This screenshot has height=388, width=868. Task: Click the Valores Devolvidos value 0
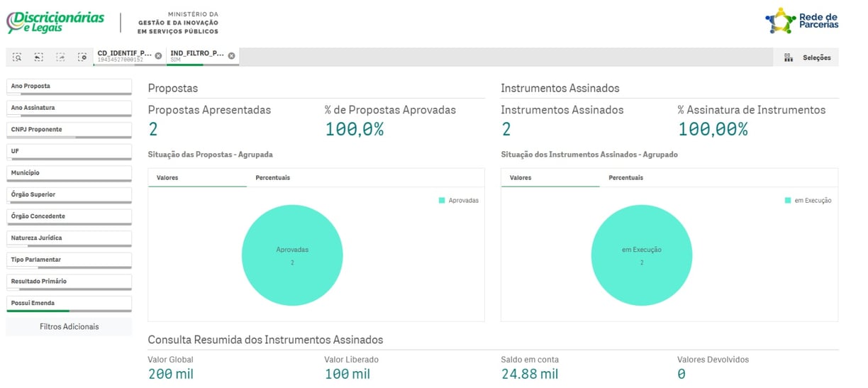point(681,374)
